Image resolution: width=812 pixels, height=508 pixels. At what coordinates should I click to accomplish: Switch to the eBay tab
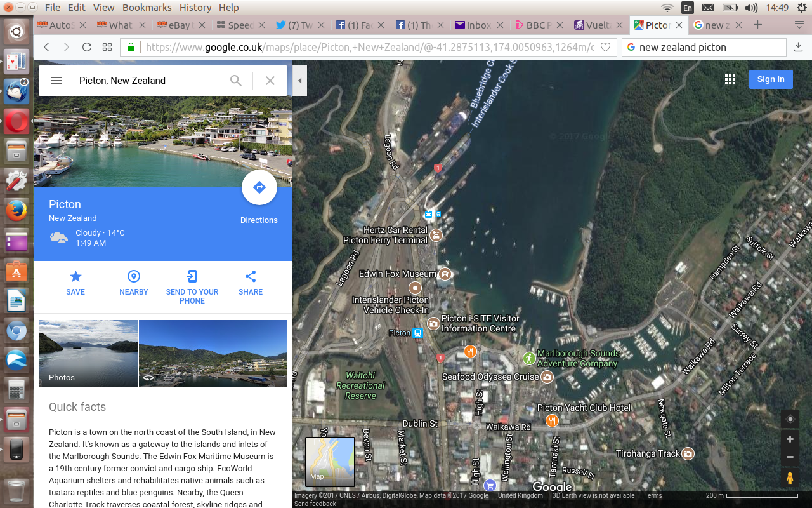(x=180, y=25)
